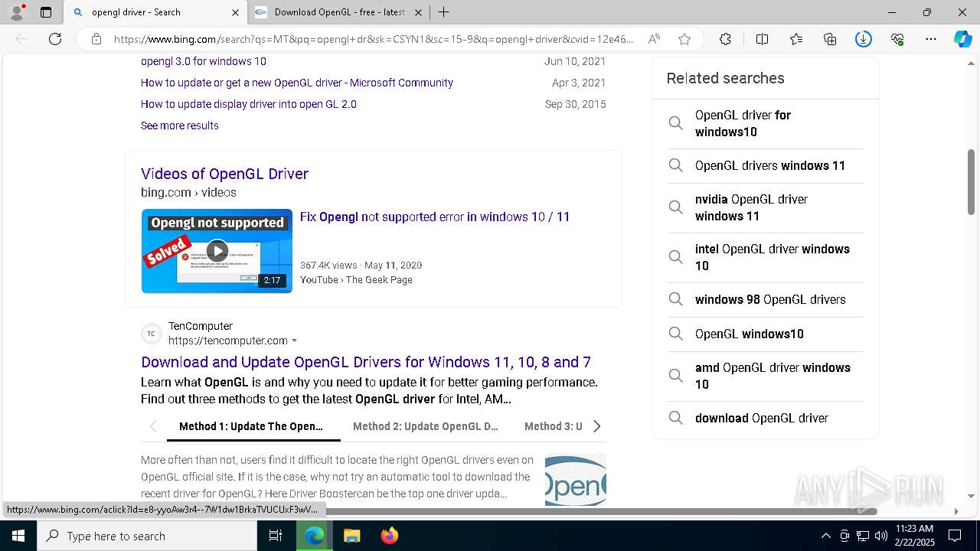
Task: Open the notification center icon
Action: [x=955, y=536]
